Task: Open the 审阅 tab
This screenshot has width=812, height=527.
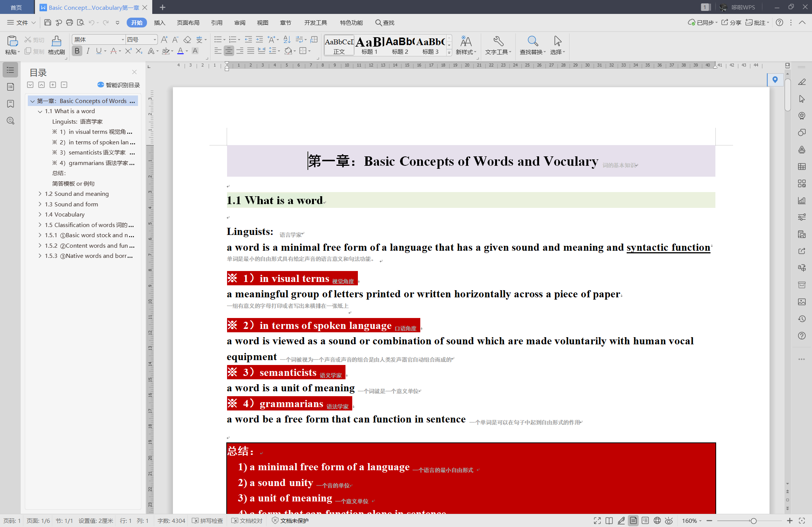Action: tap(239, 23)
